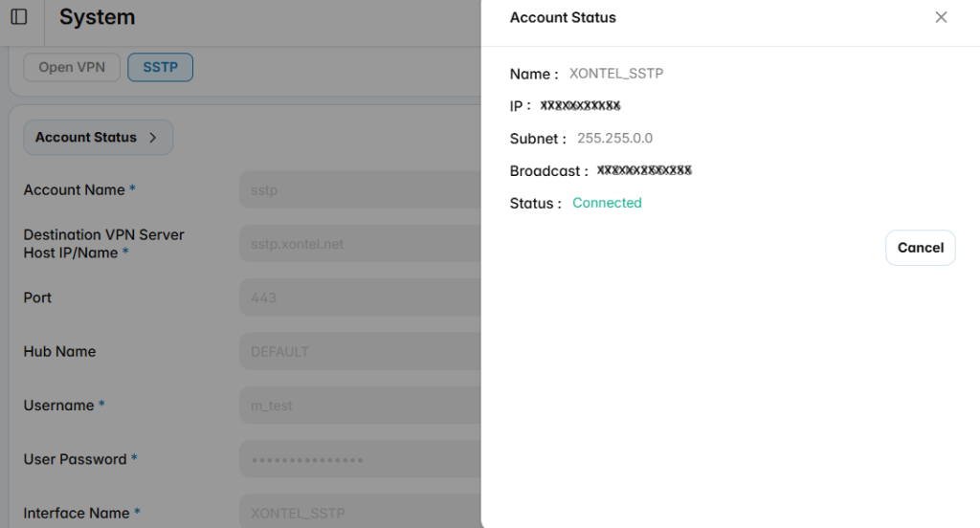Click the masked IP address value

coord(580,105)
